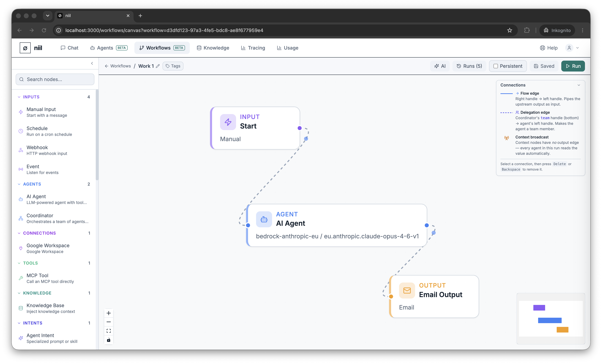The height and width of the screenshot is (364, 602).
Task: Collapse the KNOWLEDGE section
Action: (19, 293)
